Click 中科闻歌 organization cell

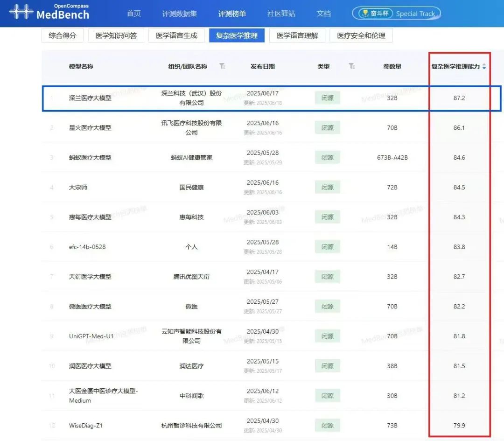[192, 396]
